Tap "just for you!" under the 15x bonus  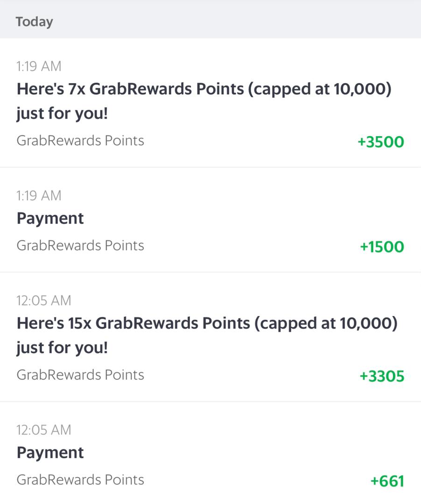[x=62, y=348]
